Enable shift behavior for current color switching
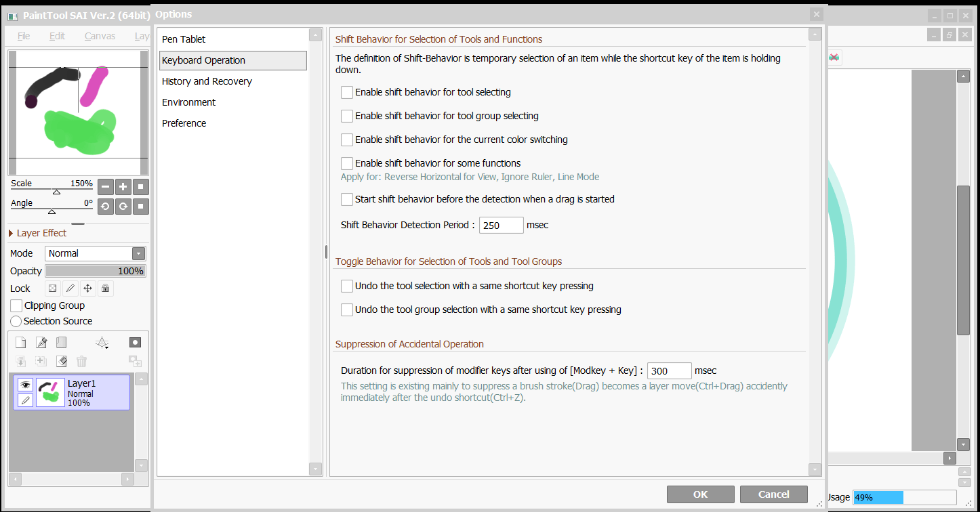This screenshot has height=512, width=980. [x=347, y=140]
